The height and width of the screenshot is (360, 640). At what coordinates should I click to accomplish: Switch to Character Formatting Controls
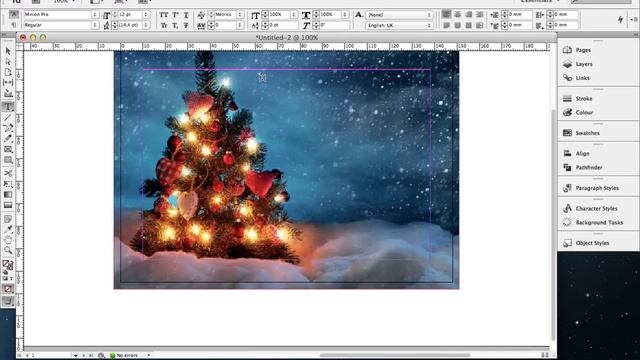pos(13,14)
